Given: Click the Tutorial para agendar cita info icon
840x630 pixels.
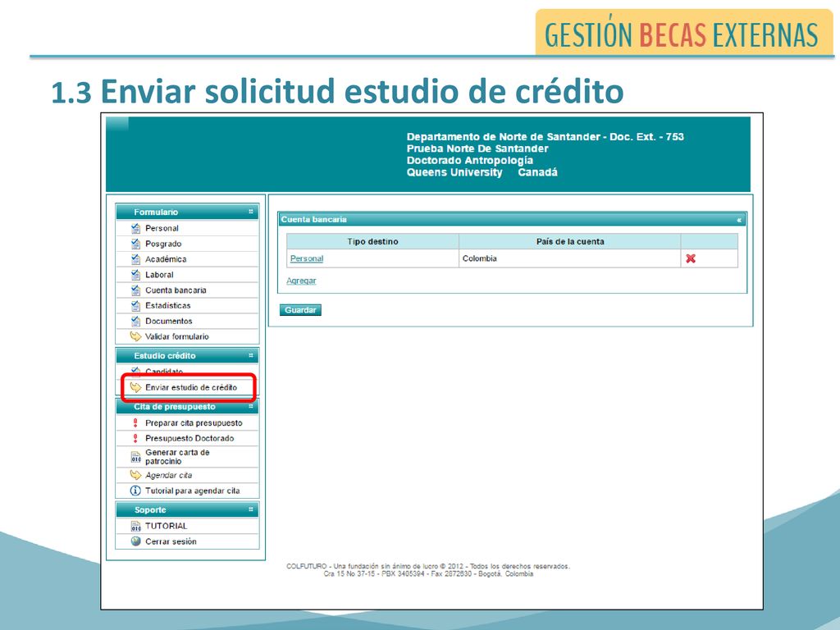Looking at the screenshot, I should tap(135, 491).
